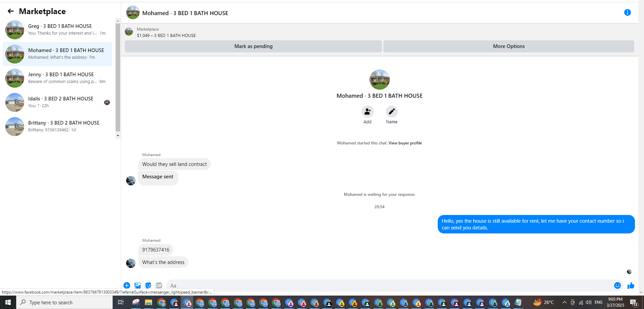
Task: Click the ENG language indicator
Action: point(598,302)
